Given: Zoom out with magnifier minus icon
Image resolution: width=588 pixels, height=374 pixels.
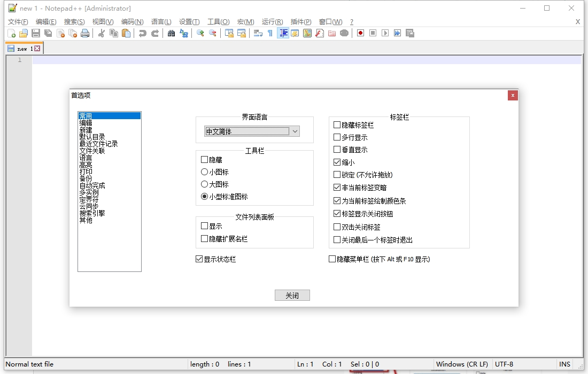Looking at the screenshot, I should point(213,33).
